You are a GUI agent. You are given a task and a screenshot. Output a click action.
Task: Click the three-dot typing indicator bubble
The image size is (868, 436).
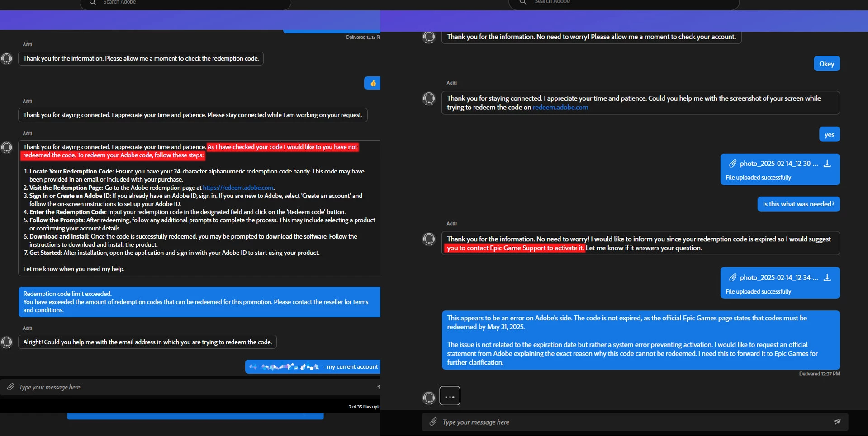[x=450, y=396]
